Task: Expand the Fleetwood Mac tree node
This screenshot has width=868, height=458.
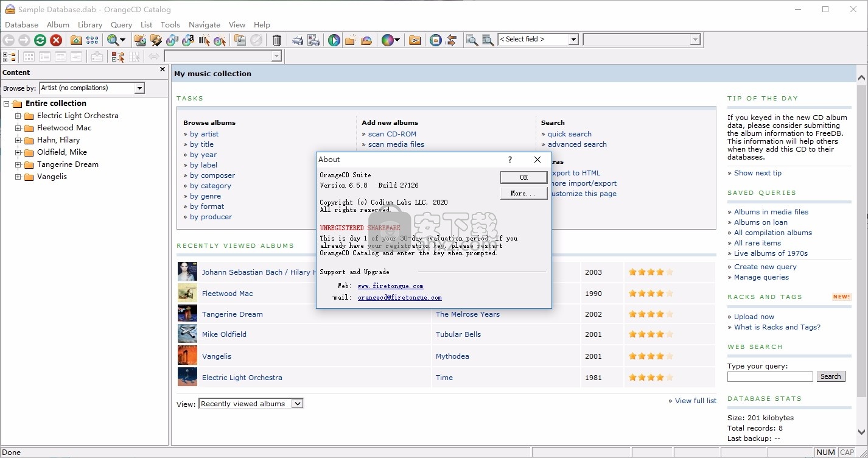Action: point(18,128)
